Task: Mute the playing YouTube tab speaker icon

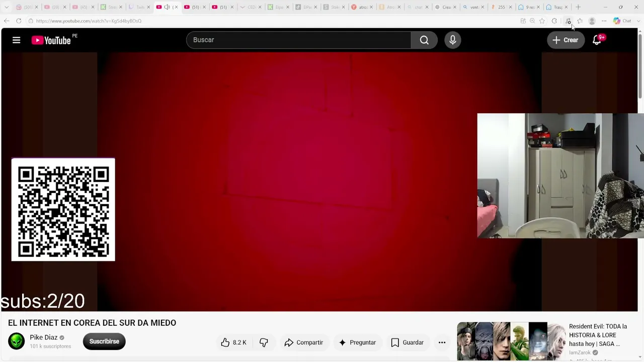Action: [x=167, y=7]
